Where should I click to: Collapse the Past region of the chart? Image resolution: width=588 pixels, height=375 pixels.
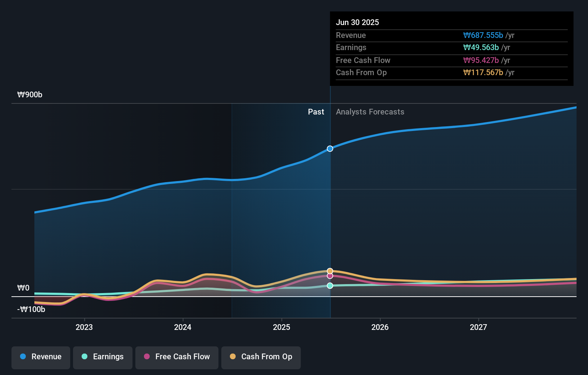click(x=316, y=112)
